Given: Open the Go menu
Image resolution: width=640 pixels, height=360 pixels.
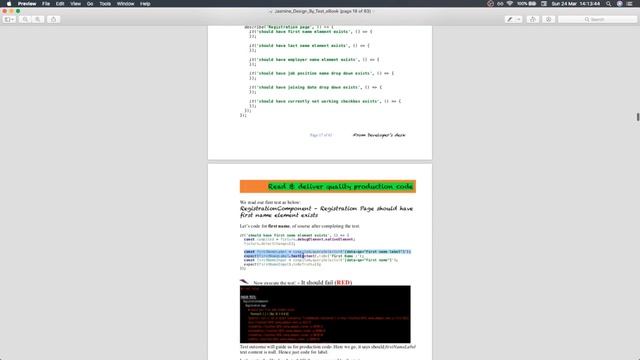Looking at the screenshot, I should (90, 4).
